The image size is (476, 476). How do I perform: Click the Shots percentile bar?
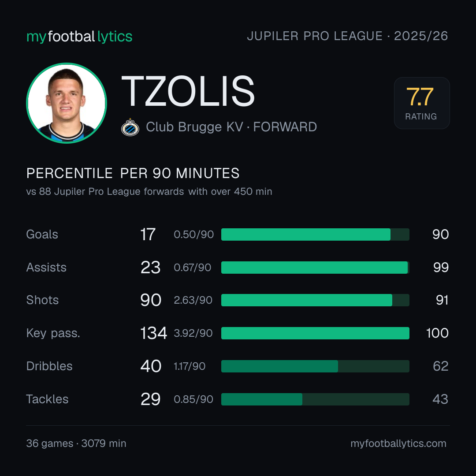tap(315, 300)
